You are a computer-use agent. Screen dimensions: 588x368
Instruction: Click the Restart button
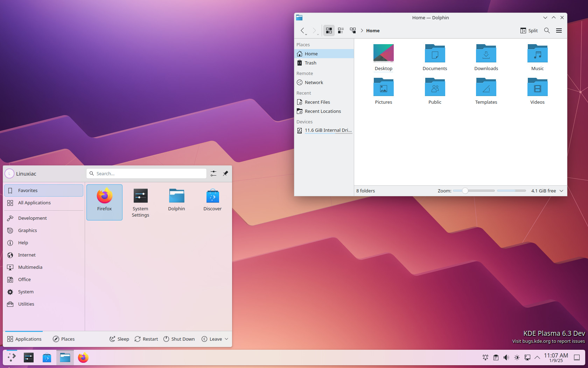[x=146, y=339]
